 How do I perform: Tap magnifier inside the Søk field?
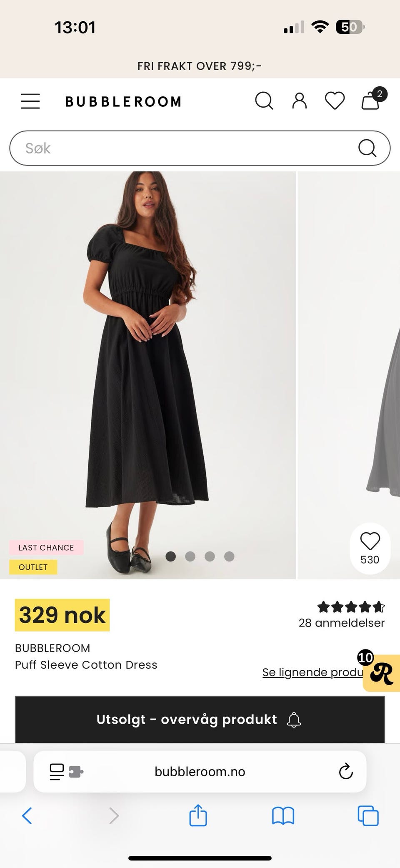[367, 148]
